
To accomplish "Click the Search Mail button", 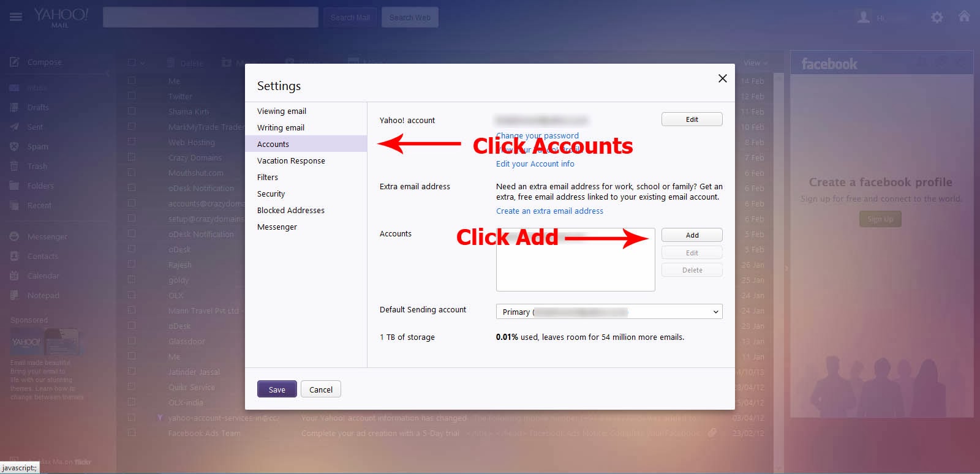I will [350, 17].
